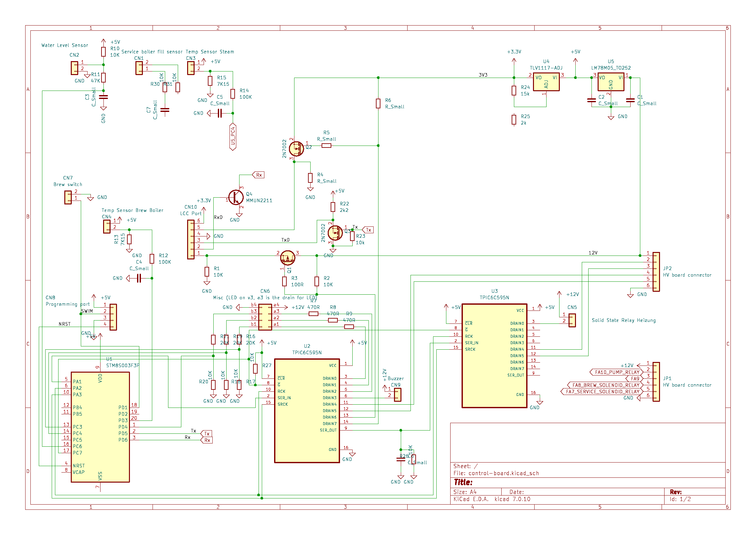Click the U5_PC4 global label
This screenshot has height=535, width=756.
point(233,136)
